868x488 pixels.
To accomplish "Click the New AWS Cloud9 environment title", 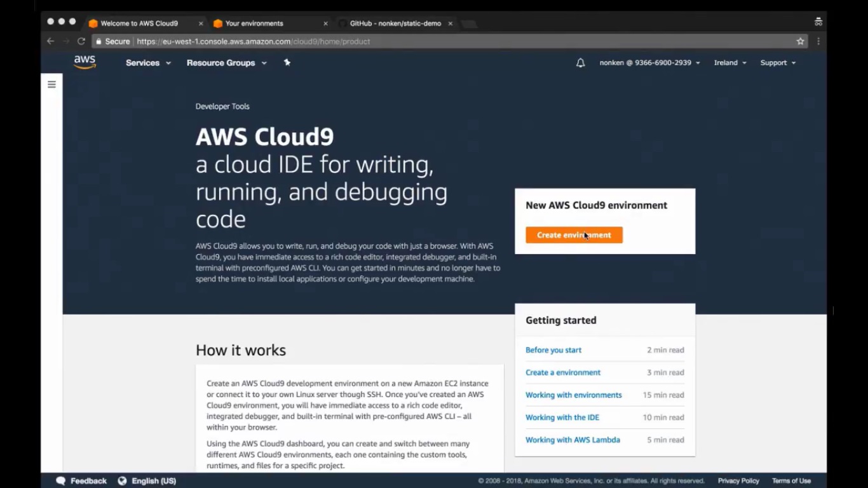I will [597, 205].
